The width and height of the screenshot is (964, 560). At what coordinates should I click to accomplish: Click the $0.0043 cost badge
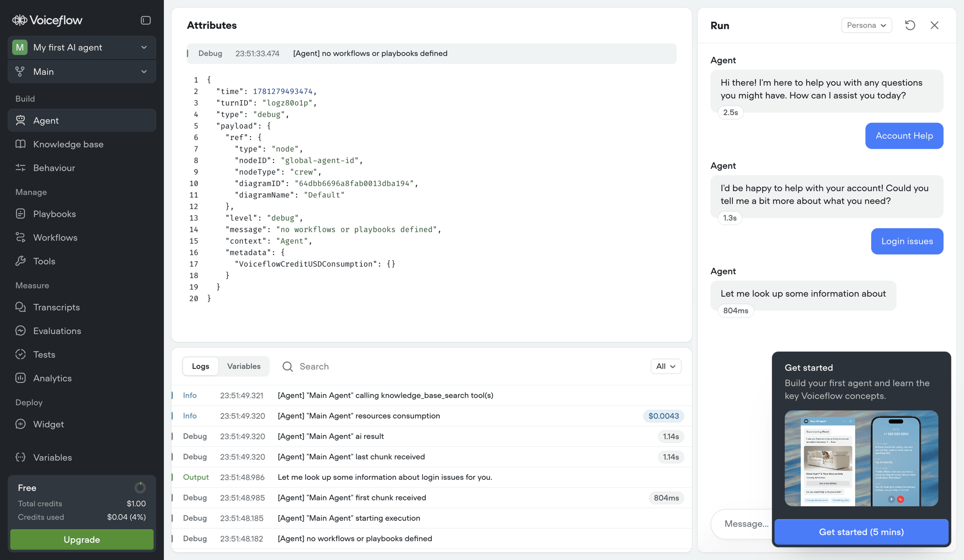(x=664, y=416)
